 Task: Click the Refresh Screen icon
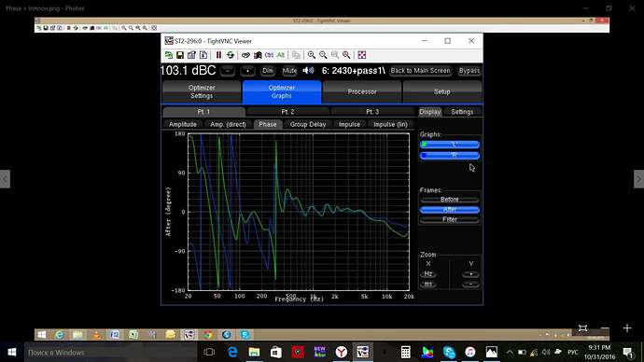(x=230, y=55)
